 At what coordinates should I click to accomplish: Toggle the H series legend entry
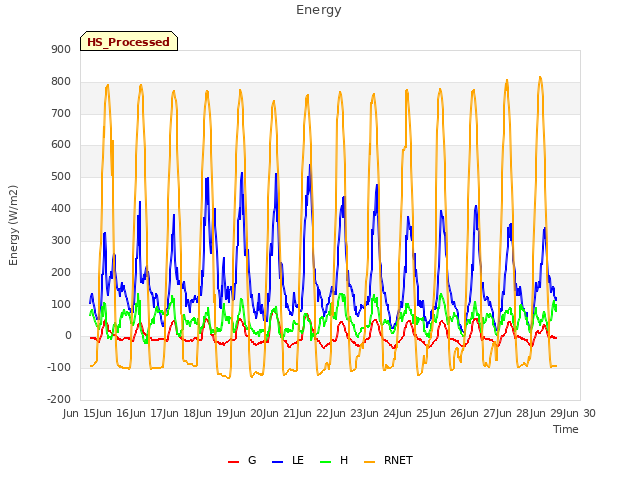tap(334, 460)
